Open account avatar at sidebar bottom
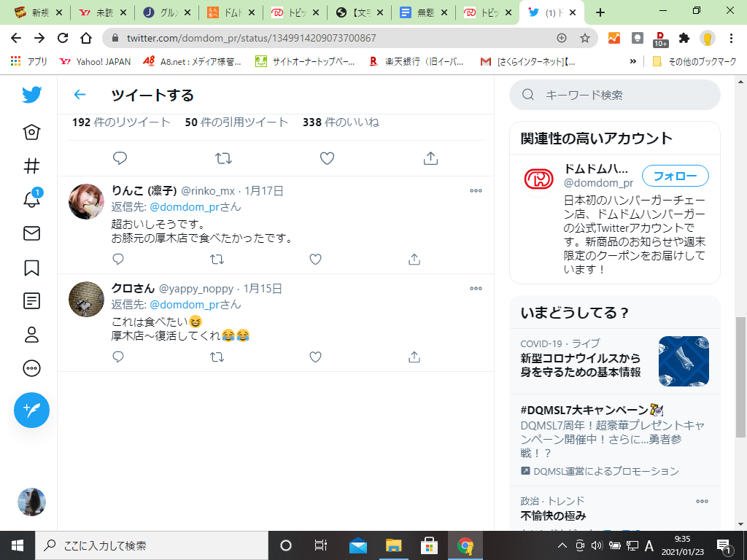The width and height of the screenshot is (747, 560). (x=32, y=502)
